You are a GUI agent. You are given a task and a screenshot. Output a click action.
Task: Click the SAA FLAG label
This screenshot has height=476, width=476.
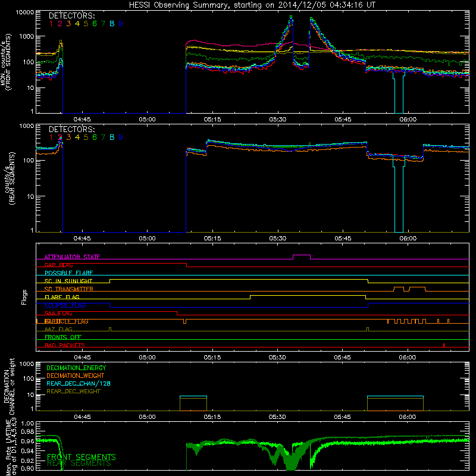click(58, 314)
